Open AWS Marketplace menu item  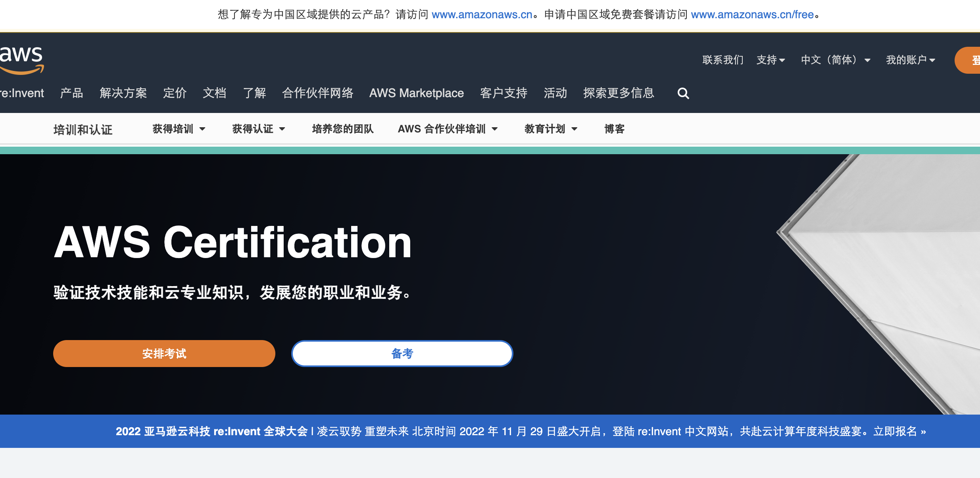[417, 93]
